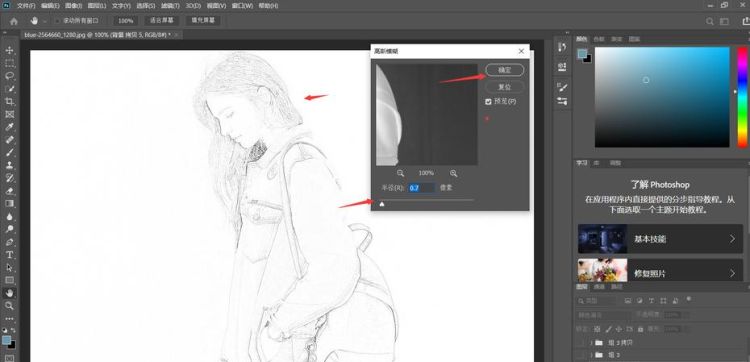Image resolution: width=750 pixels, height=362 pixels.
Task: Click the radius input field showing 0.7
Action: (421, 188)
